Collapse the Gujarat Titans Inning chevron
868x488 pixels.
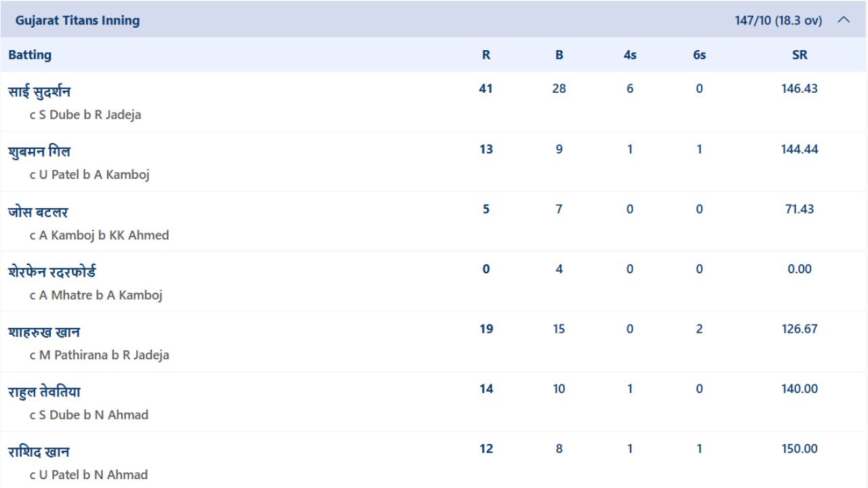coord(844,20)
